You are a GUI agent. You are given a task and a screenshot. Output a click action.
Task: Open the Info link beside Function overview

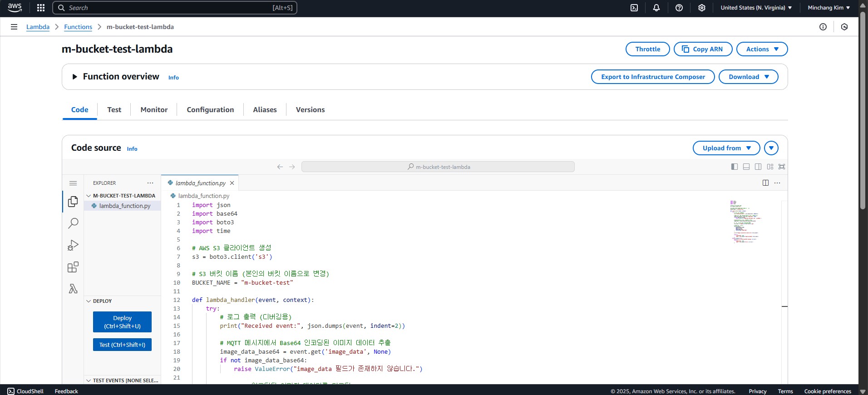(x=173, y=78)
